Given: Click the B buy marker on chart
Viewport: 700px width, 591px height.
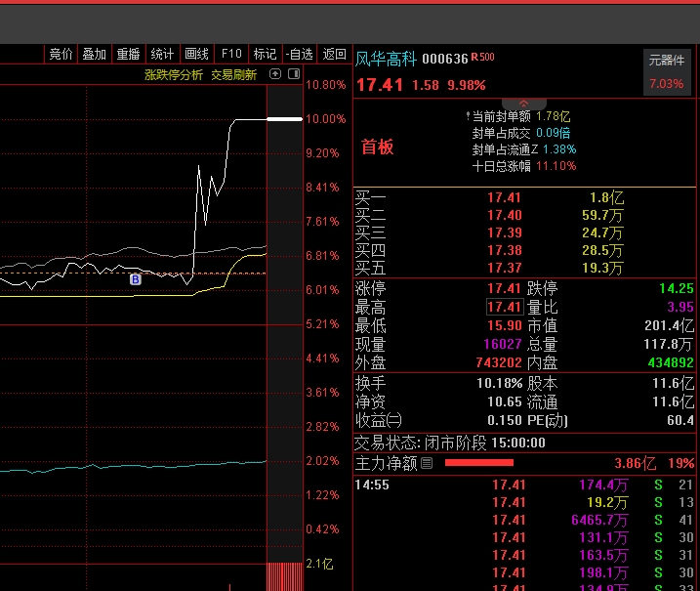Looking at the screenshot, I should 136,279.
